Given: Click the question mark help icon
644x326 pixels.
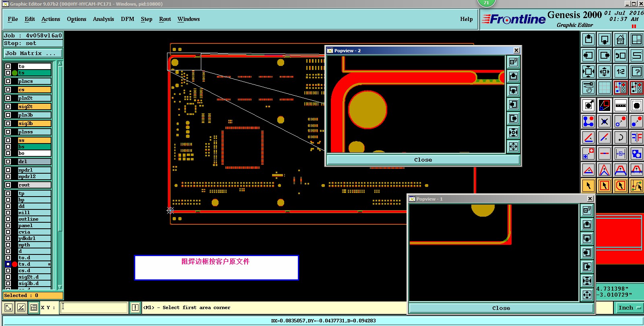Looking at the screenshot, I should click(637, 72).
